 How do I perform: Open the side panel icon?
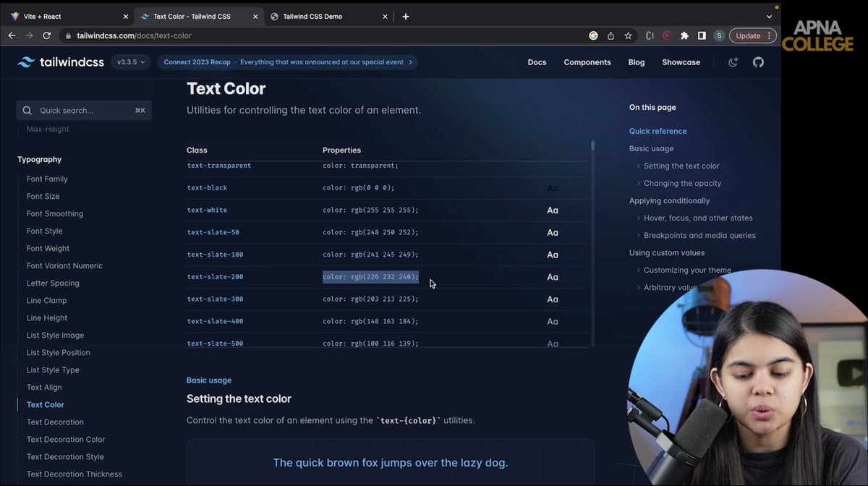click(x=702, y=35)
